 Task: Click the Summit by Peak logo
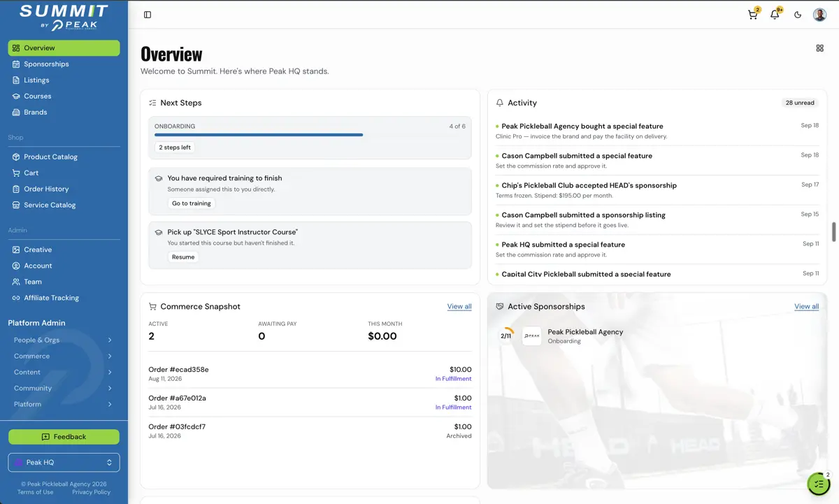[x=64, y=17]
